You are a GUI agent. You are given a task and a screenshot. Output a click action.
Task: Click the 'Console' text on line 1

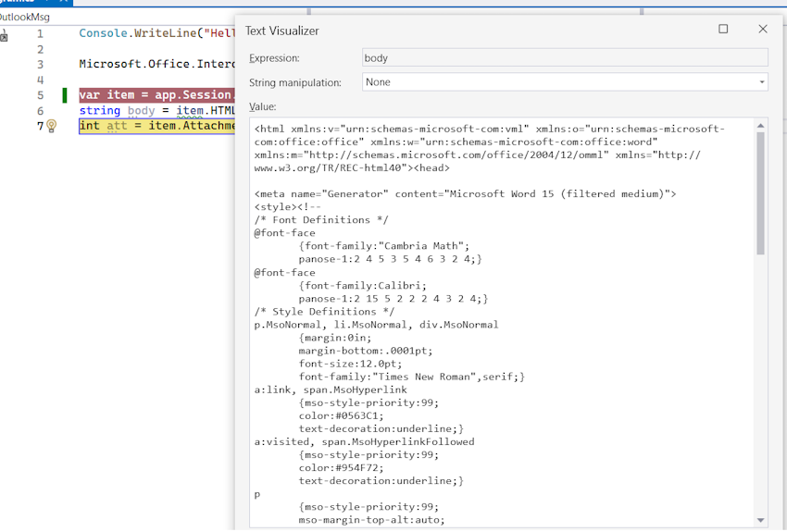(103, 33)
